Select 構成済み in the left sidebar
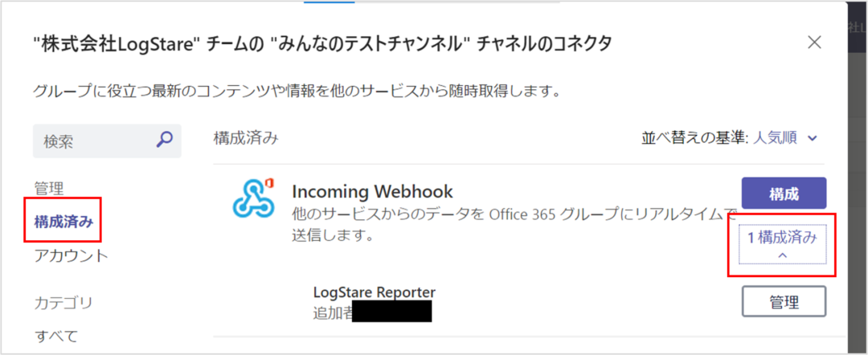 (63, 222)
